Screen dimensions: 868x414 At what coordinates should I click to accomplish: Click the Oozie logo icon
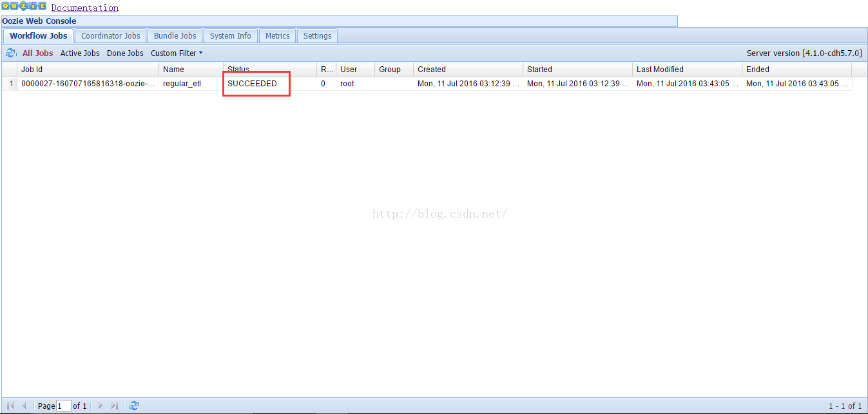point(24,6)
